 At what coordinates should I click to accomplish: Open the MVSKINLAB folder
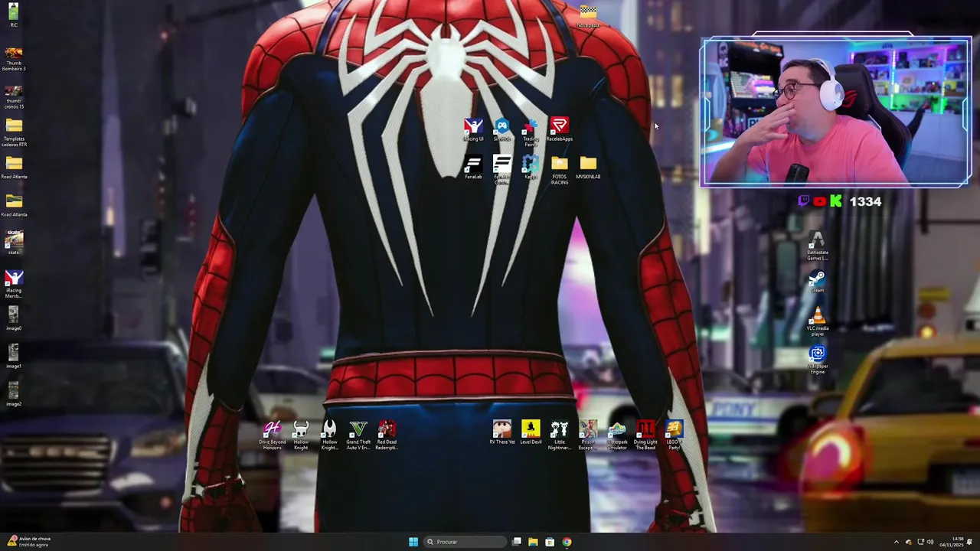588,168
